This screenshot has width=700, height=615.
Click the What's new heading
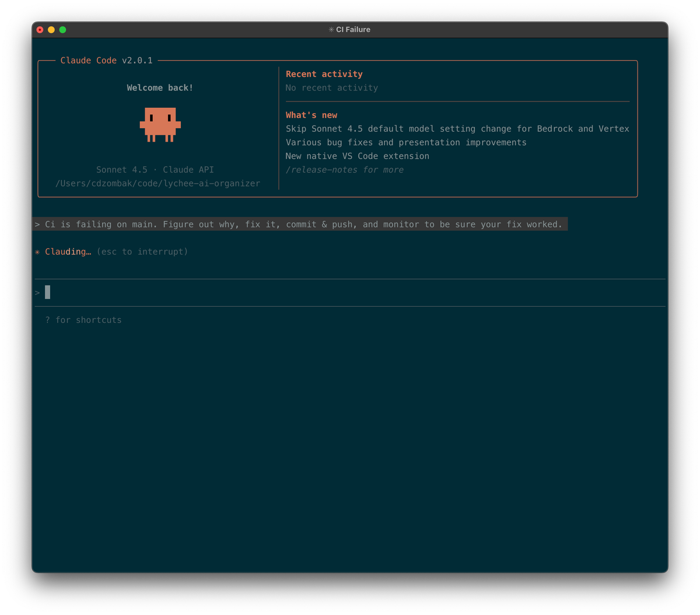311,115
